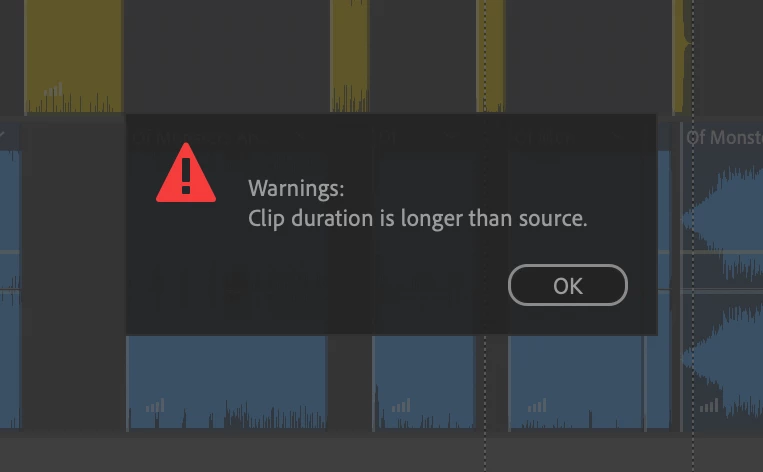Click OK to dismiss the warning
Viewport: 763px width, 472px height.
(x=567, y=285)
